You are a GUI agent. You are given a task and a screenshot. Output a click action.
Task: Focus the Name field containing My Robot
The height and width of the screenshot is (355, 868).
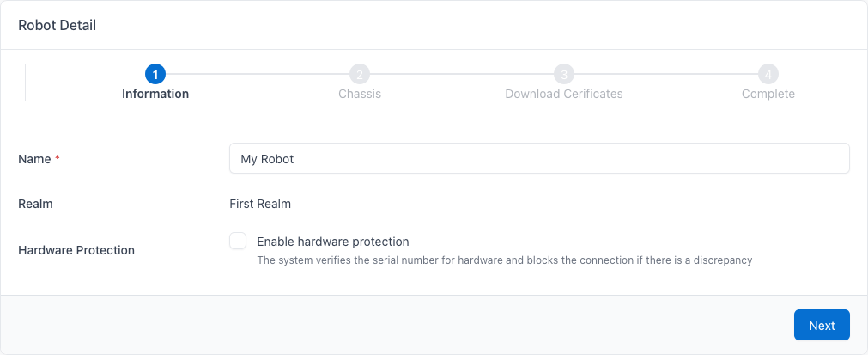tap(539, 159)
